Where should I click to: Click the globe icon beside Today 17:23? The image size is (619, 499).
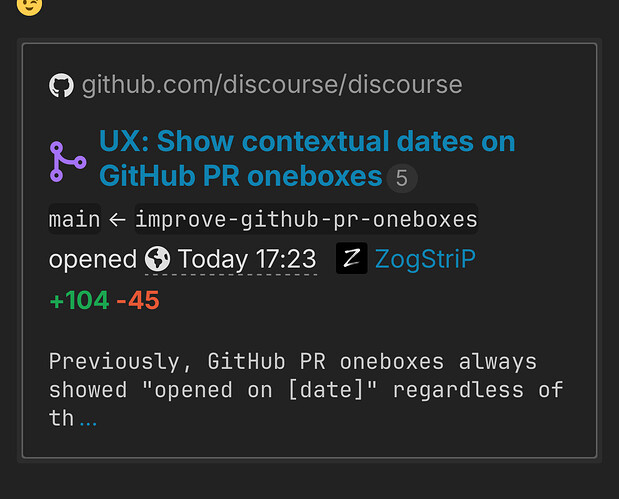point(158,259)
